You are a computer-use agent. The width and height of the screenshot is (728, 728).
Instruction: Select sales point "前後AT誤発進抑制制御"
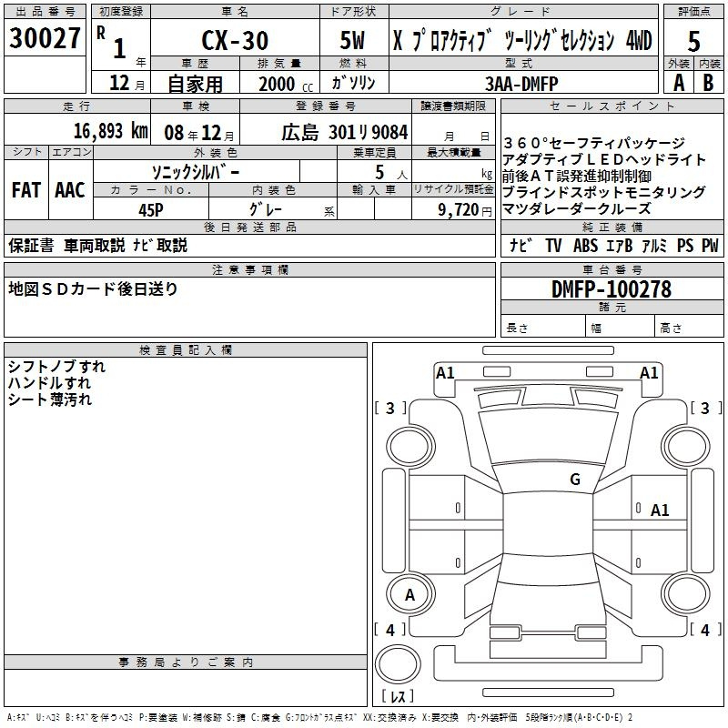[577, 176]
